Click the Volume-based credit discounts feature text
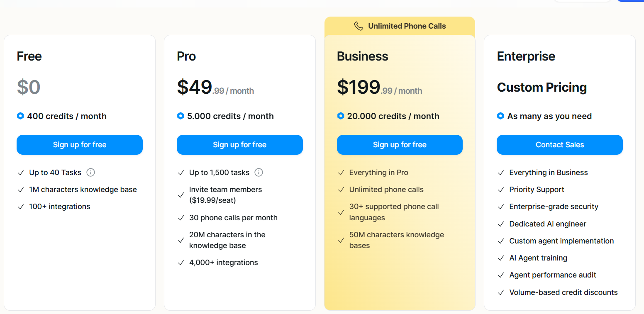This screenshot has width=644, height=314. [x=563, y=292]
